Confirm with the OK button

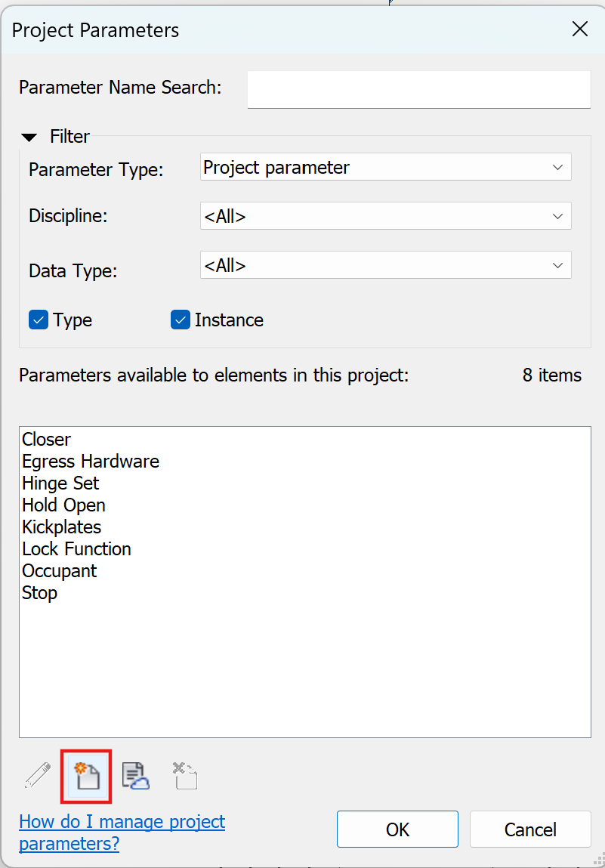[x=397, y=829]
